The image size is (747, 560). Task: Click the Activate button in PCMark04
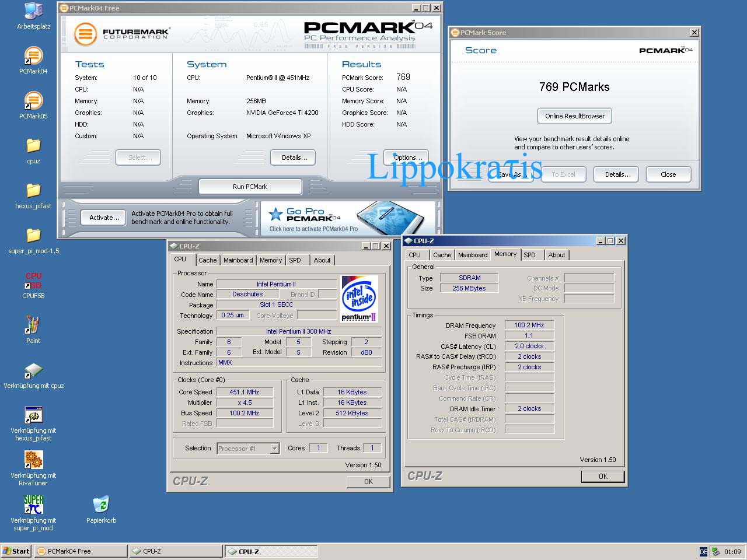click(103, 218)
